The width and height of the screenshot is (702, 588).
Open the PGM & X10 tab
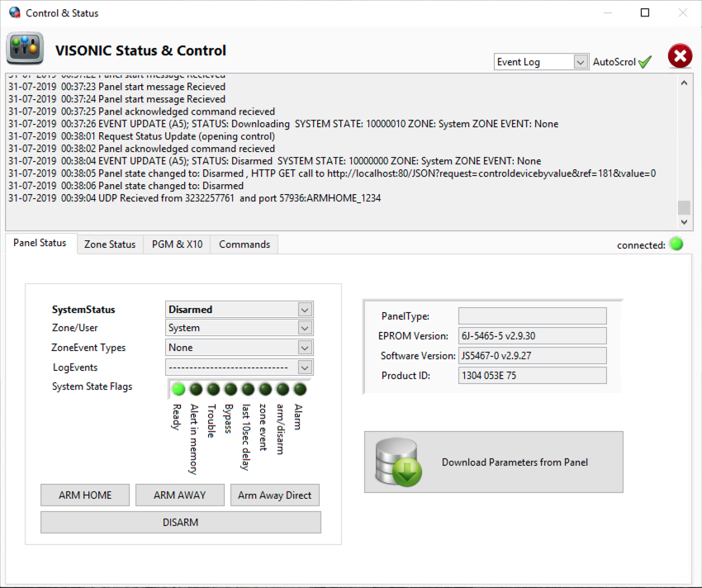177,244
